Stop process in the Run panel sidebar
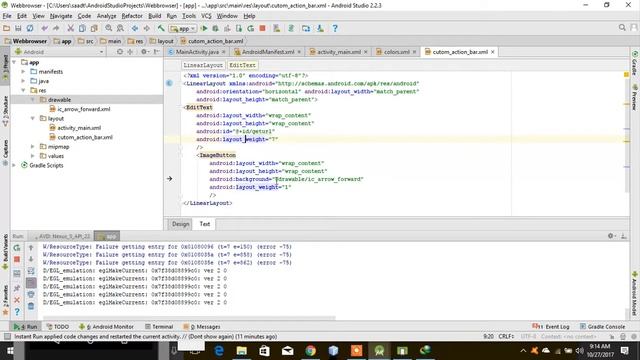This screenshot has width=640, height=360. point(17,259)
